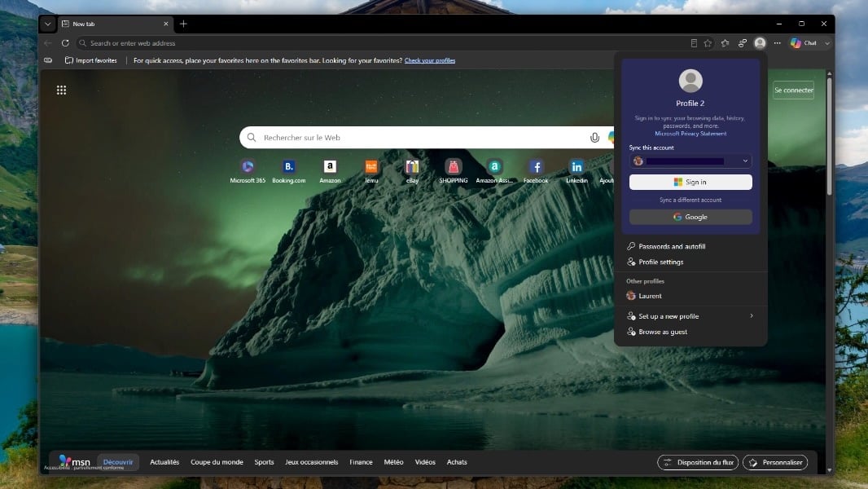Click the Se connecter button
Viewport: 868px width, 489px height.
793,90
